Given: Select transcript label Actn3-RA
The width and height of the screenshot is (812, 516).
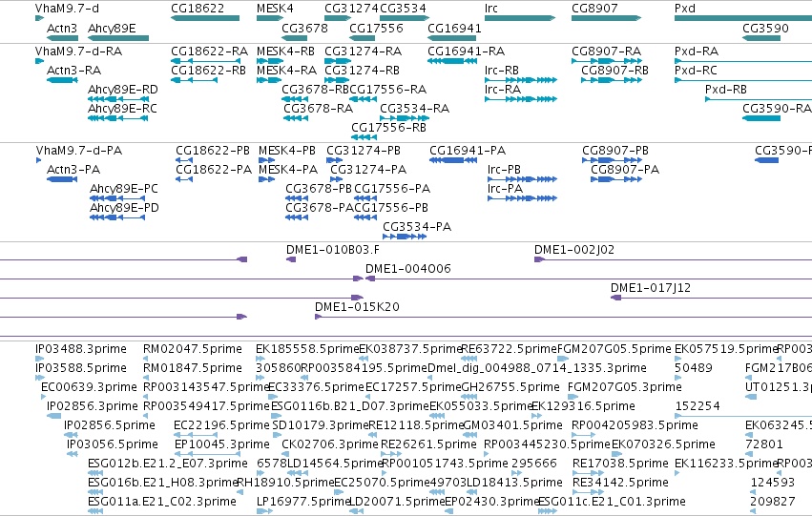Looking at the screenshot, I should coord(74,71).
